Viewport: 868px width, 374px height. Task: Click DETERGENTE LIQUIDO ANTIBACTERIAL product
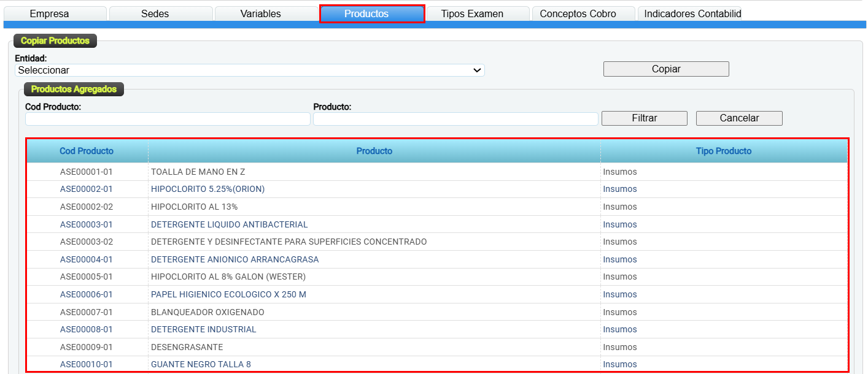(229, 224)
